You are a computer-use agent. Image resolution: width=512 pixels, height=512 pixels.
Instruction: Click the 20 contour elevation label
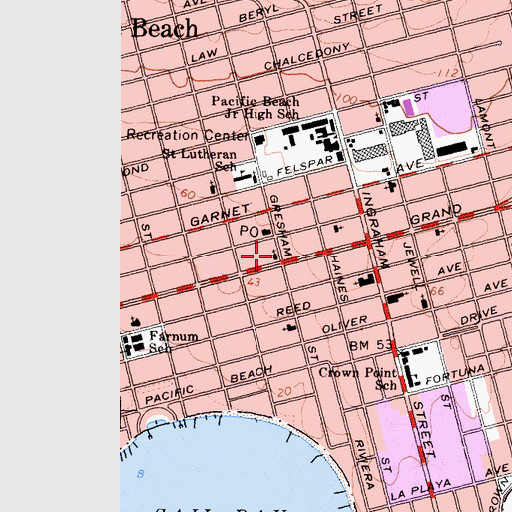pyautogui.click(x=285, y=392)
